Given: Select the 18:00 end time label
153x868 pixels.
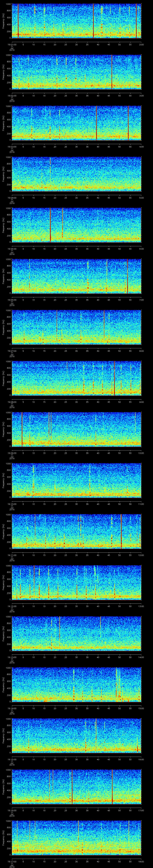Looking at the screenshot, I should point(141,861).
